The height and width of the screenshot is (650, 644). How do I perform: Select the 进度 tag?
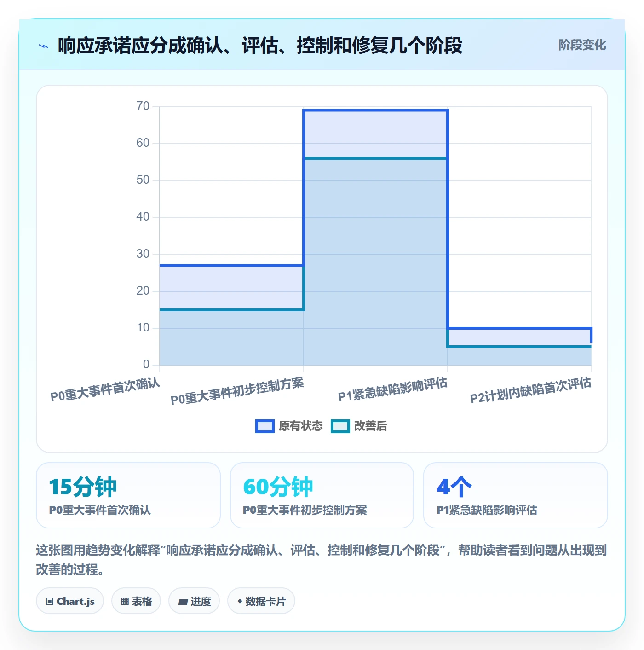194,601
